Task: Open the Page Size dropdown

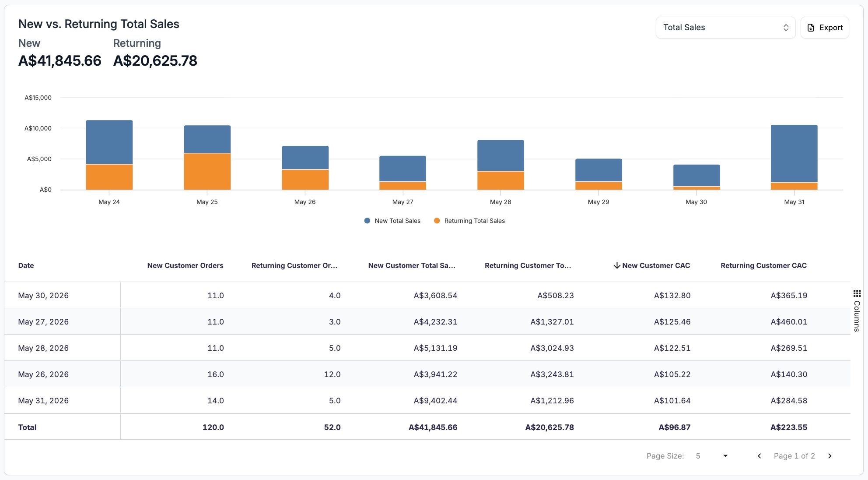Action: tap(711, 456)
